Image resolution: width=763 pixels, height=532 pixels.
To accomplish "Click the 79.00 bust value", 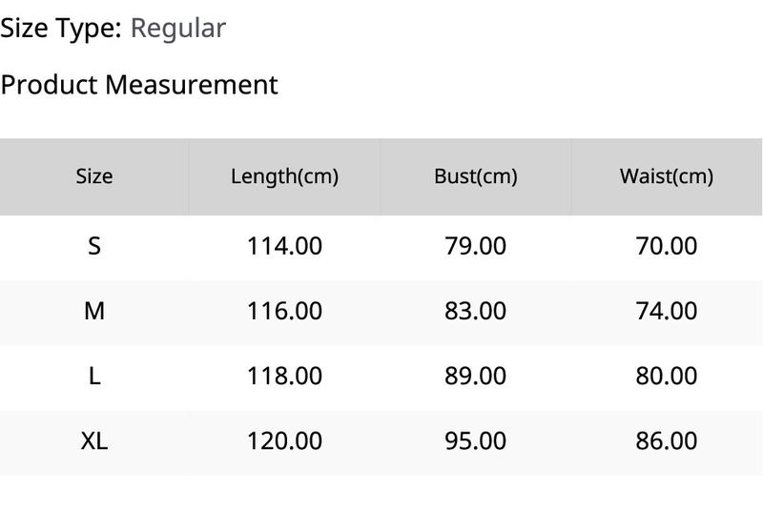I will pyautogui.click(x=475, y=246).
